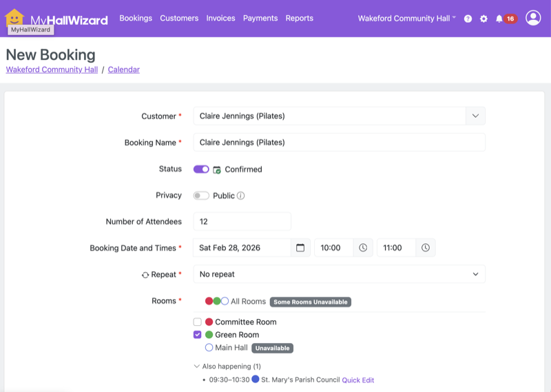Open the user profile avatar icon
The width and height of the screenshot is (551, 392).
click(532, 18)
